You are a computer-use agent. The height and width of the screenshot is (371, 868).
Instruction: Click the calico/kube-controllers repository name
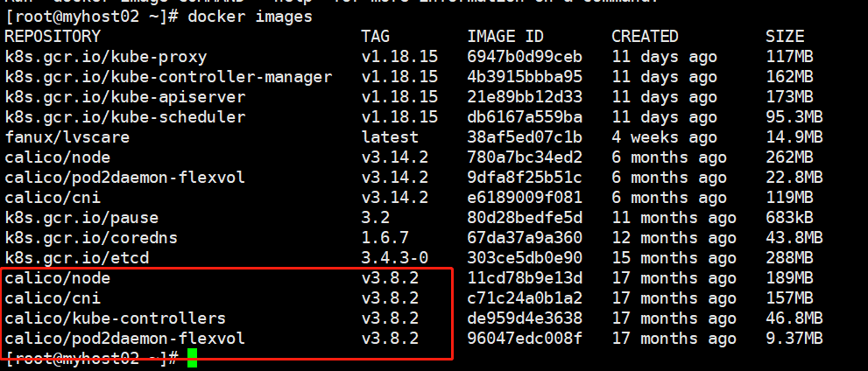[115, 318]
